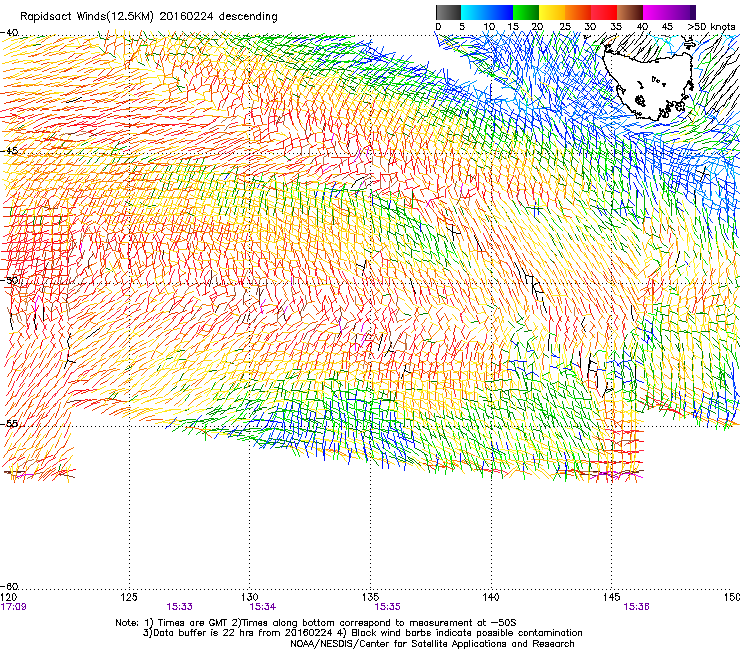Select the '-60' latitude label
Screen dimensions: 740x650
pos(9,587)
